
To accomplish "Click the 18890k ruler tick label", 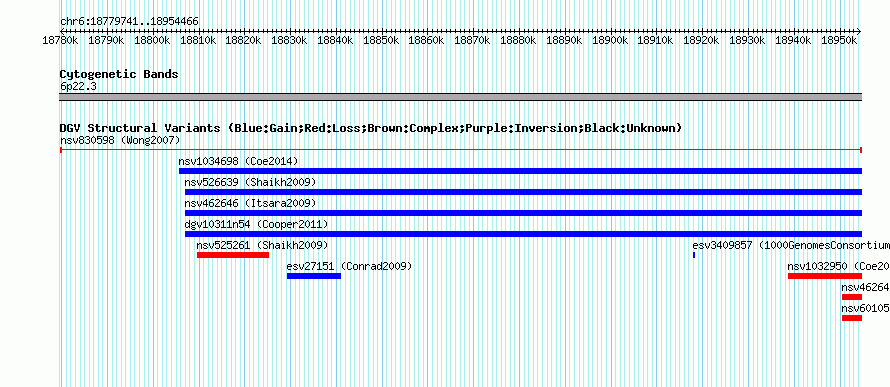I will 564,41.
